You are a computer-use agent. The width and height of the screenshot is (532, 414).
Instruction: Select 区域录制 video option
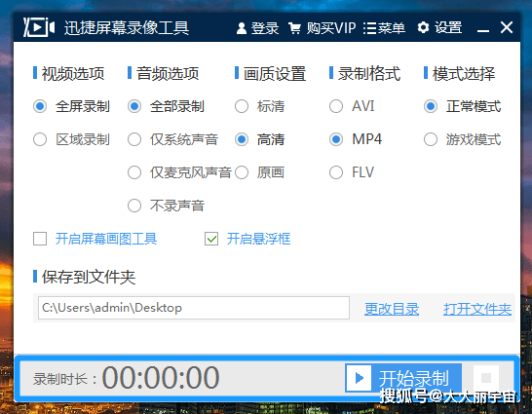(40, 139)
